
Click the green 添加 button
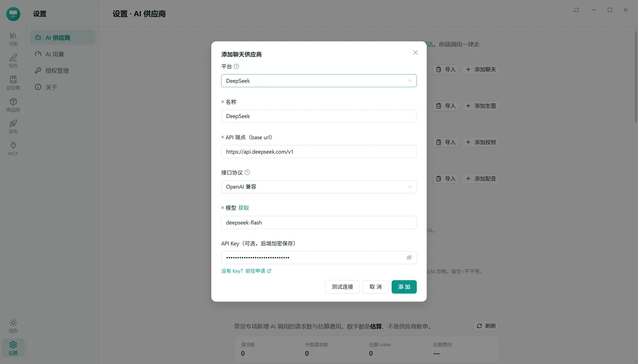(x=404, y=287)
